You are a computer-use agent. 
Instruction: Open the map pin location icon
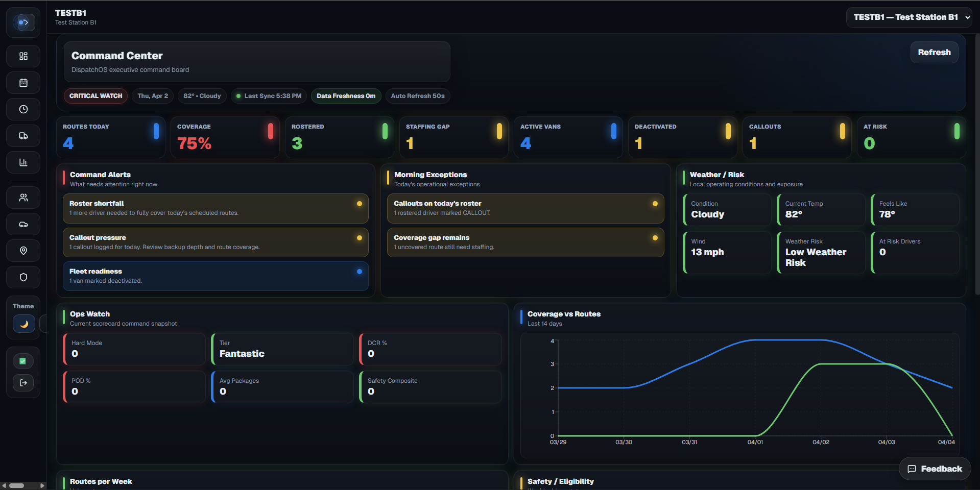tap(23, 251)
